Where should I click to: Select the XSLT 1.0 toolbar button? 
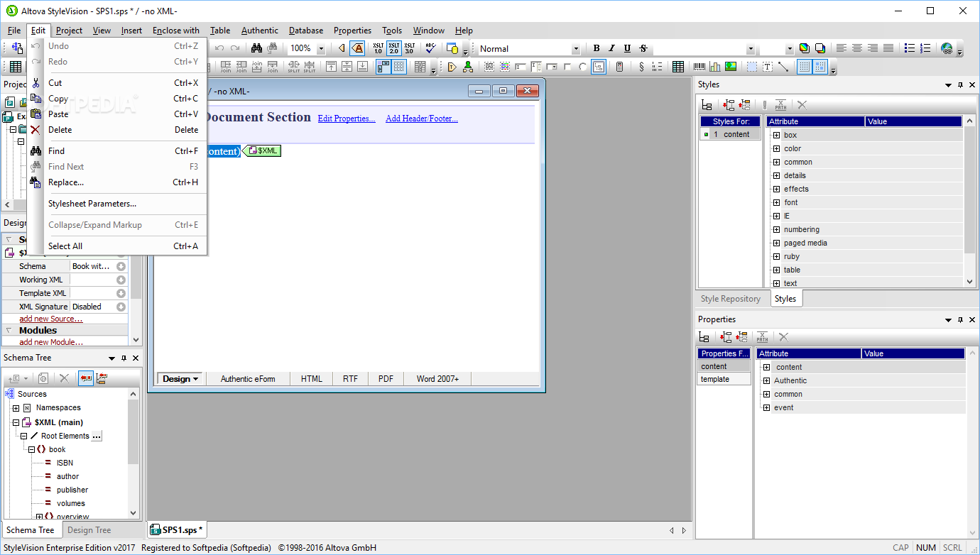pyautogui.click(x=378, y=48)
